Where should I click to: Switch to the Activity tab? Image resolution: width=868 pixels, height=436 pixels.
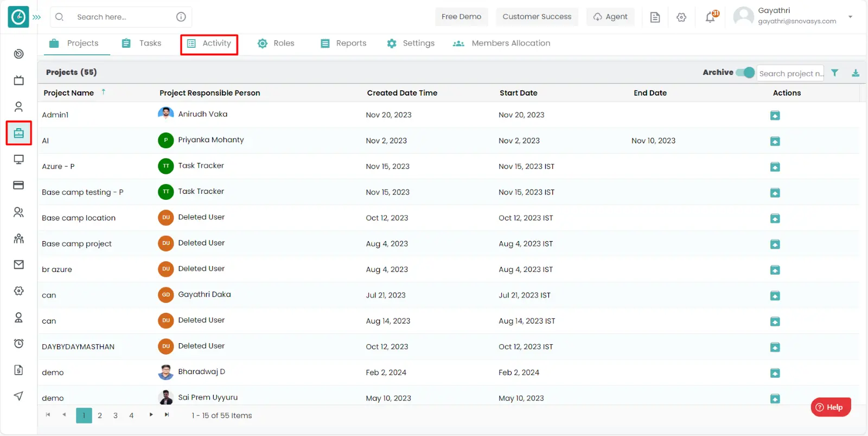click(209, 43)
